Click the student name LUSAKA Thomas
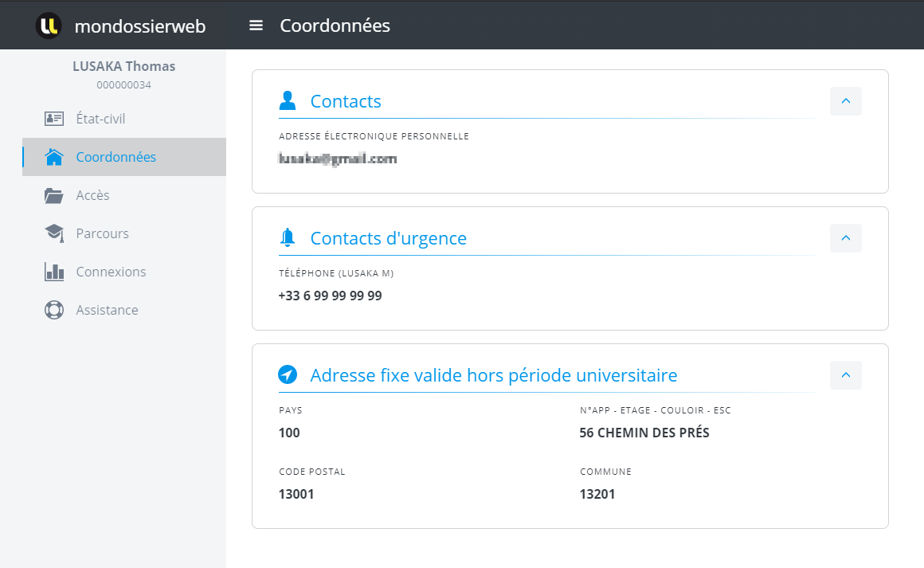 coord(123,66)
